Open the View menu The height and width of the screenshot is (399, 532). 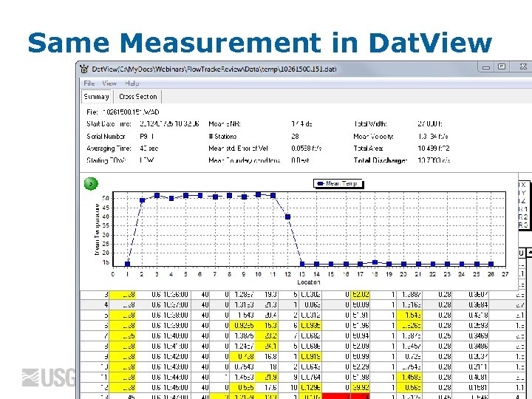pyautogui.click(x=109, y=83)
